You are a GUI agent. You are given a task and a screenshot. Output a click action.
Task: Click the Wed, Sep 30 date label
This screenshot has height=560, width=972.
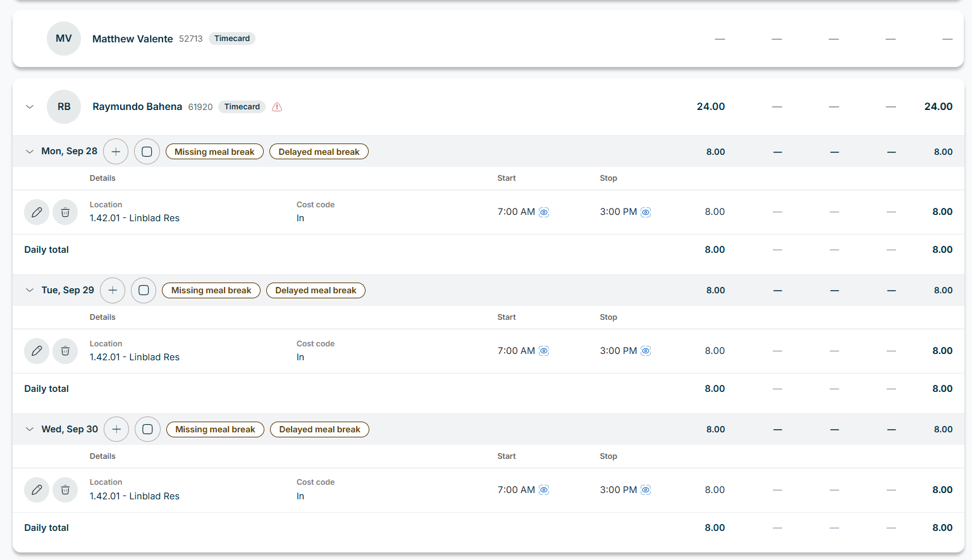click(x=70, y=429)
